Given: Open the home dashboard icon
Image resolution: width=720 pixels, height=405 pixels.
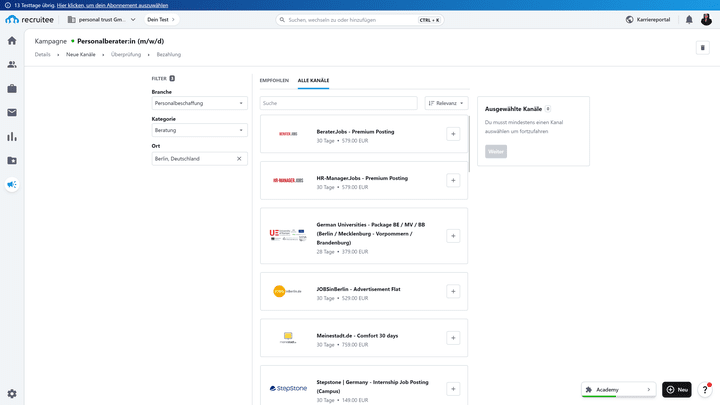Looking at the screenshot, I should 12,41.
